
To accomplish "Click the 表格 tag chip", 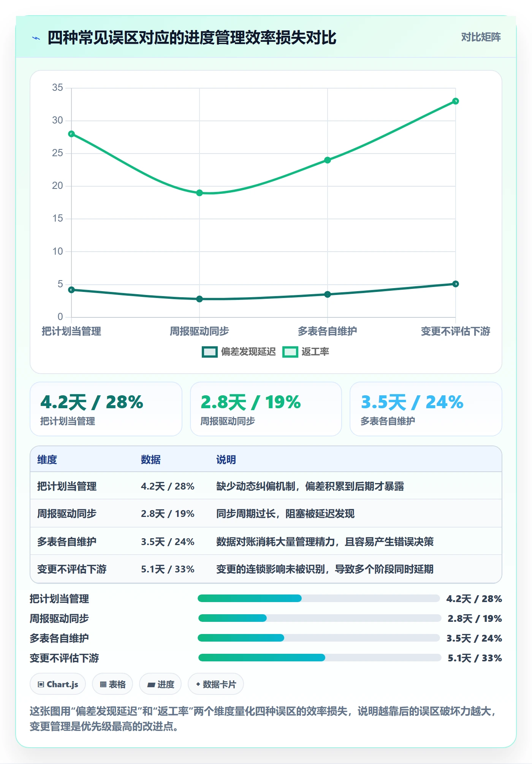I will pyautogui.click(x=112, y=684).
